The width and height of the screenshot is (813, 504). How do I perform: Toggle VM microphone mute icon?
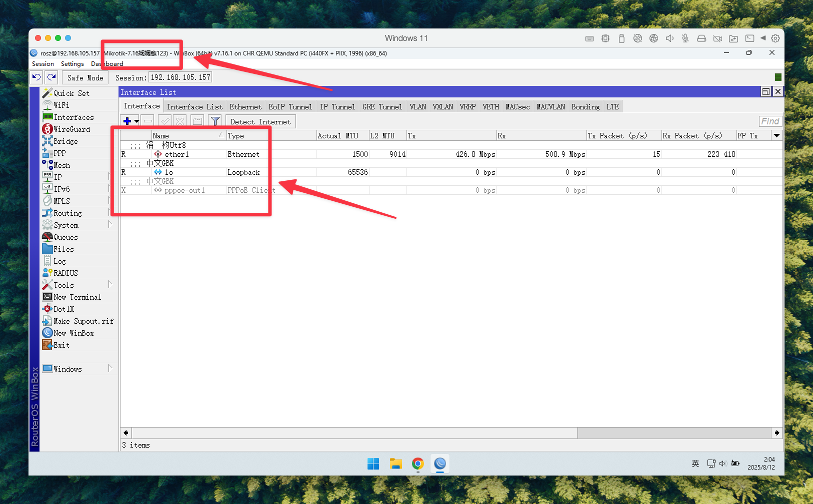(685, 38)
